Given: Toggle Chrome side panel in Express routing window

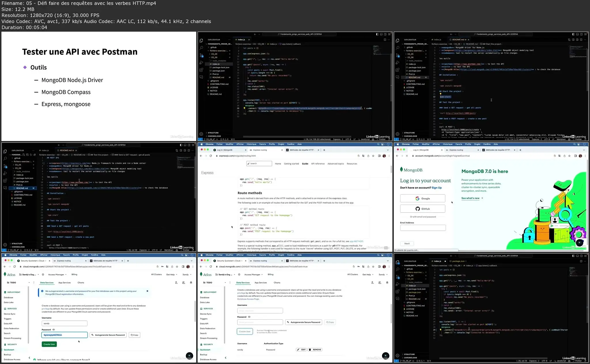Looking at the screenshot, I should [x=379, y=156].
